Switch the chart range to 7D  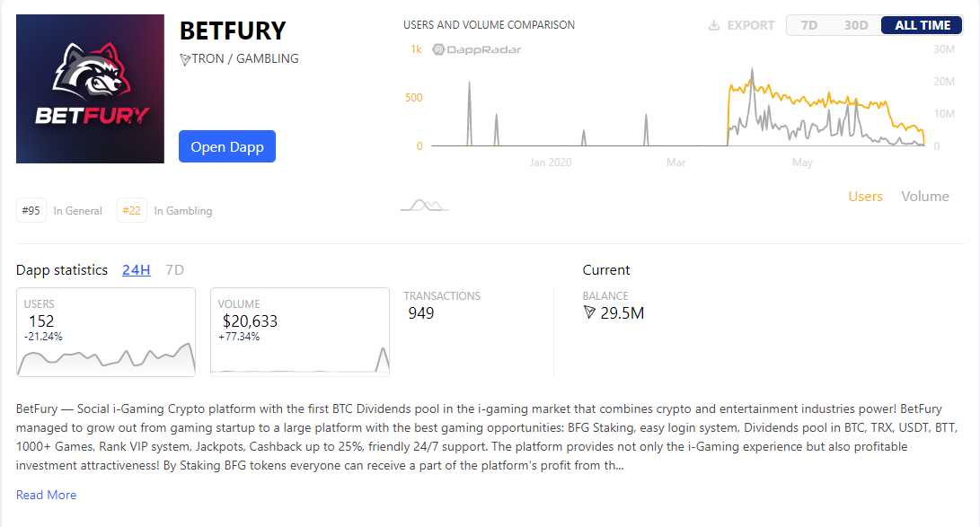coord(809,25)
